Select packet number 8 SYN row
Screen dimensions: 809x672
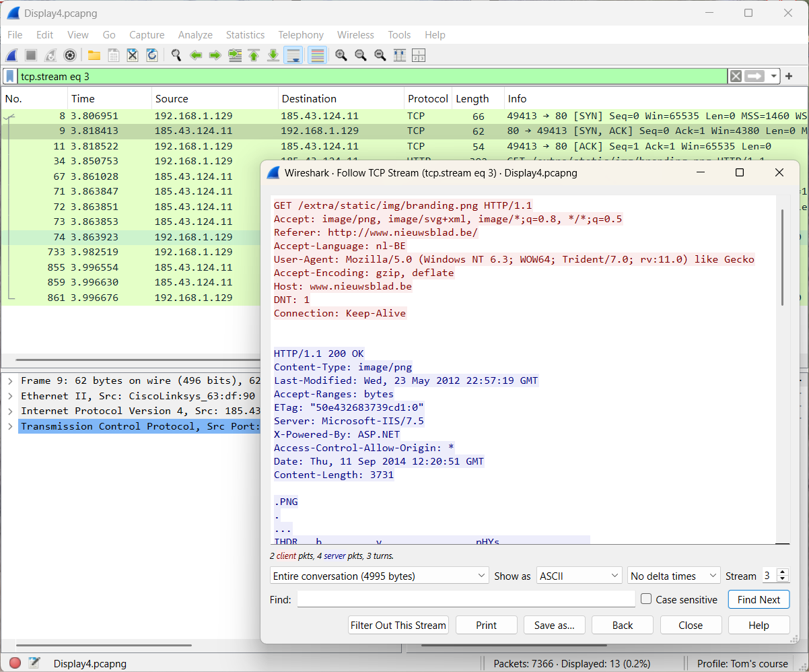(x=404, y=116)
